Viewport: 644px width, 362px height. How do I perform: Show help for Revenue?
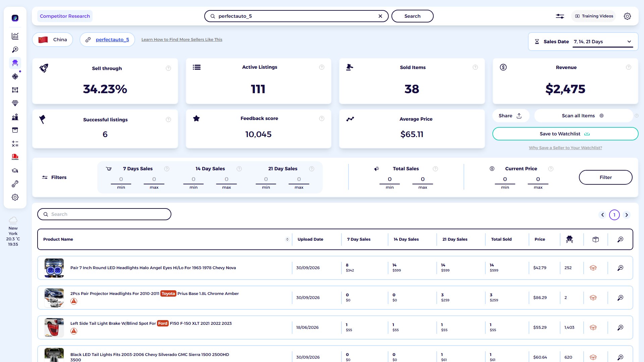[x=629, y=67]
